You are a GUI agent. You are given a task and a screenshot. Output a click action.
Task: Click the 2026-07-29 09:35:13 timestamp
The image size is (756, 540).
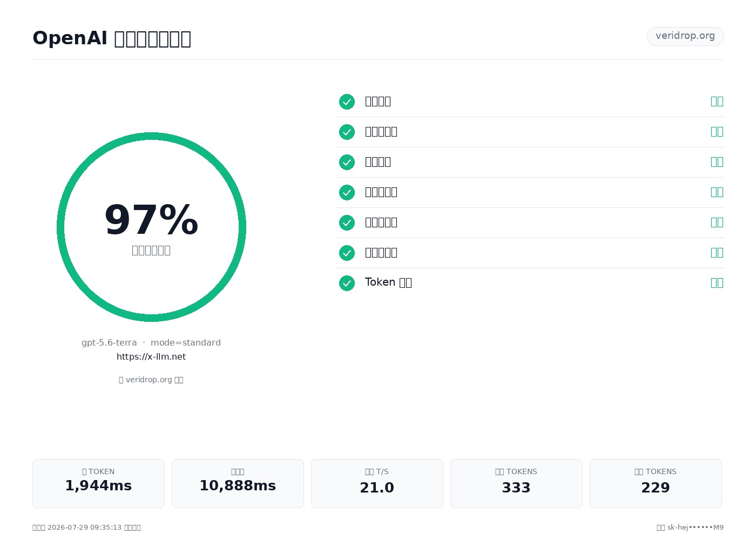click(x=84, y=528)
